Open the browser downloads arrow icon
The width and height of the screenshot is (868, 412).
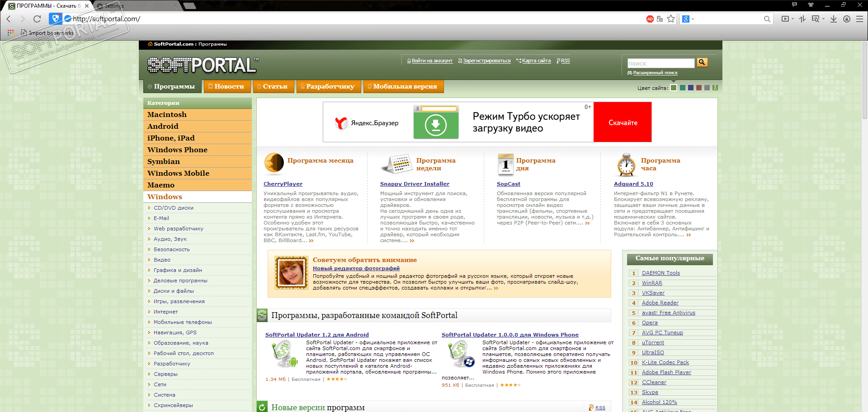coord(834,19)
